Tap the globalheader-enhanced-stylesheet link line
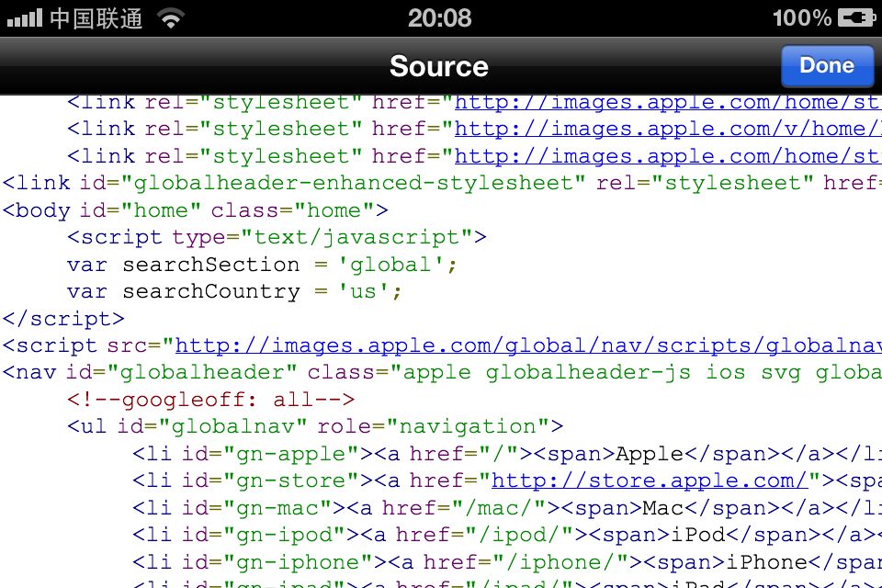Screen dimensions: 882x588 (442, 183)
